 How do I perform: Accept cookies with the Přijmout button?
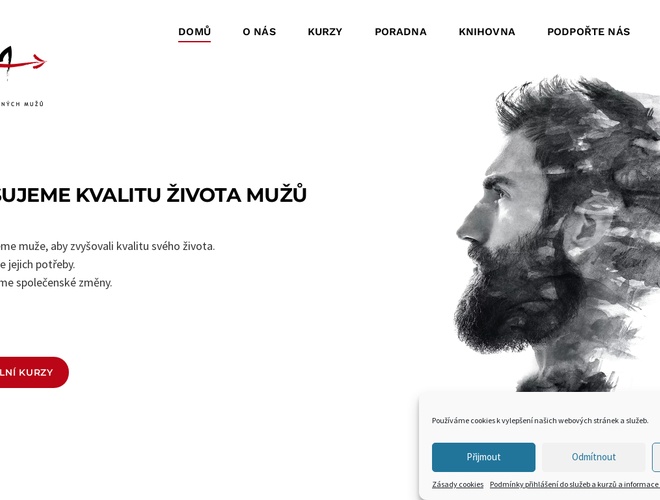pos(484,457)
